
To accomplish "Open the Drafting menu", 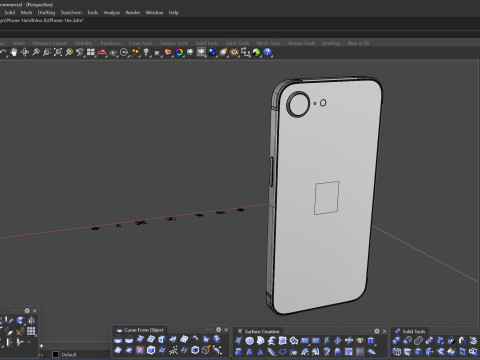I will (46, 13).
